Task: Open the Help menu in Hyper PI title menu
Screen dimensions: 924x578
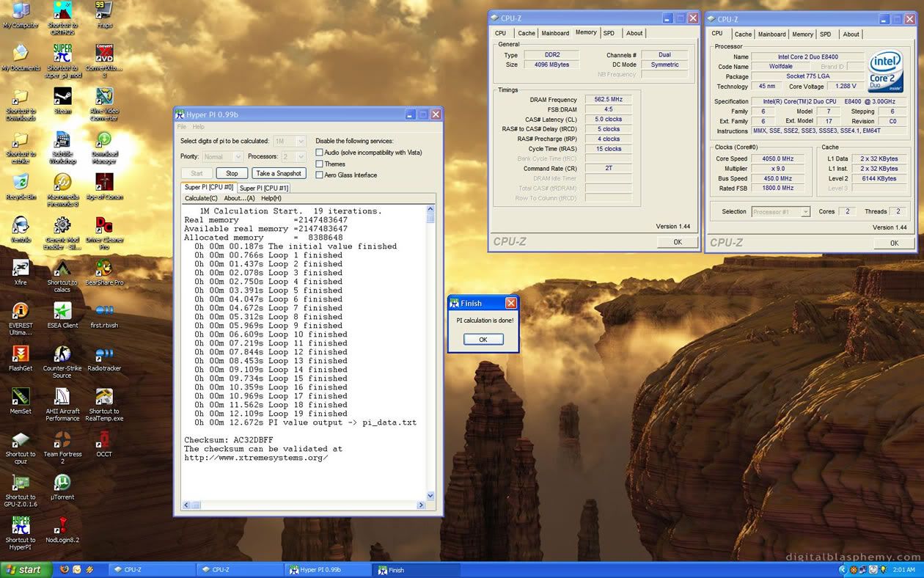Action: pos(199,127)
